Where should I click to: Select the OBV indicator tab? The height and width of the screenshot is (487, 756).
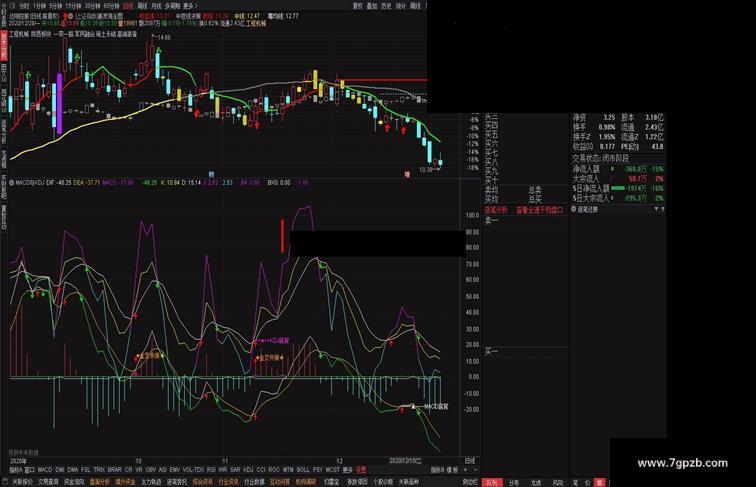click(151, 470)
